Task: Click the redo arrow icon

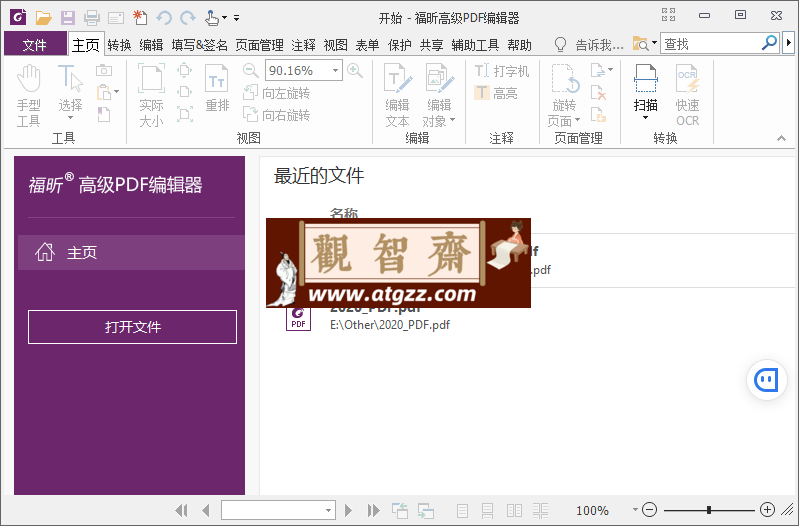Action: coord(188,18)
